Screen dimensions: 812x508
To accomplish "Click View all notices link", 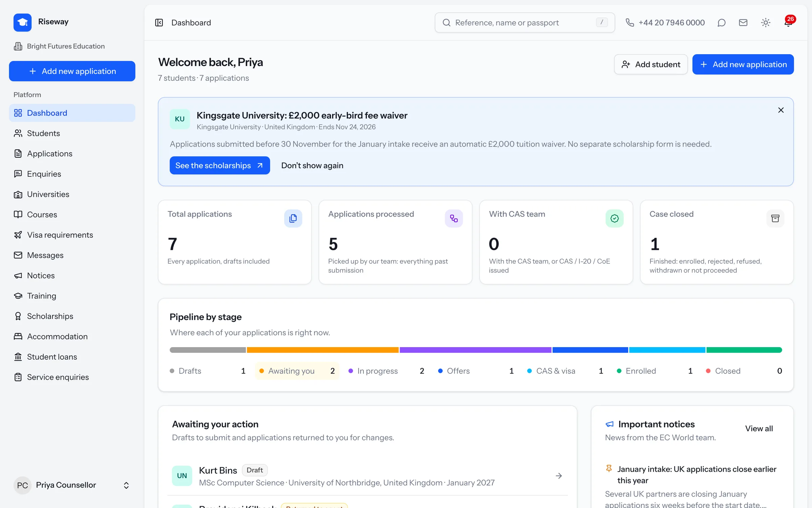I will 759,429.
